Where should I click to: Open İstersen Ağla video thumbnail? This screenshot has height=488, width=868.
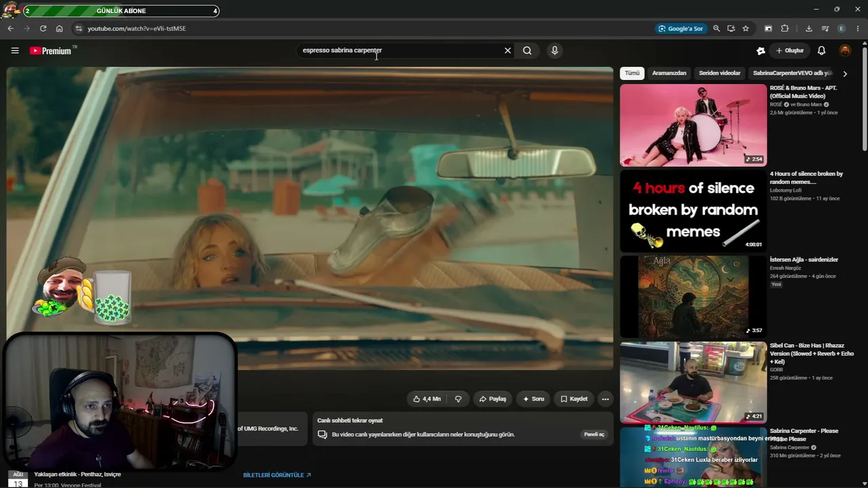(693, 297)
